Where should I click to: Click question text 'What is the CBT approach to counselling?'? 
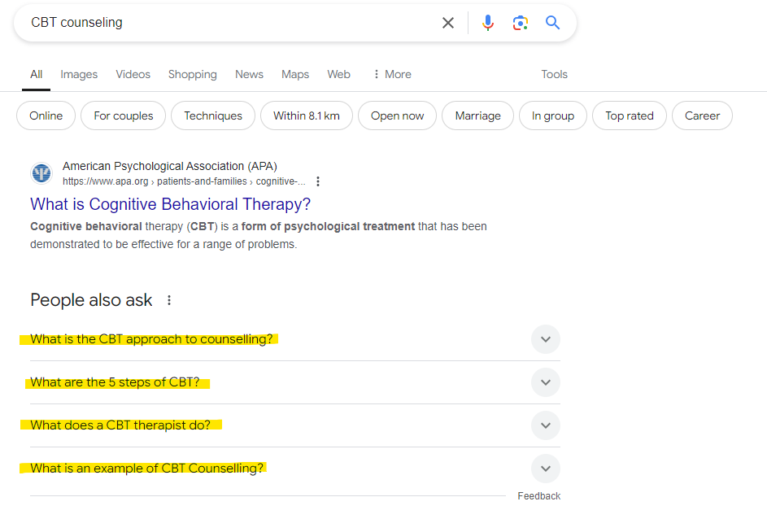click(151, 339)
